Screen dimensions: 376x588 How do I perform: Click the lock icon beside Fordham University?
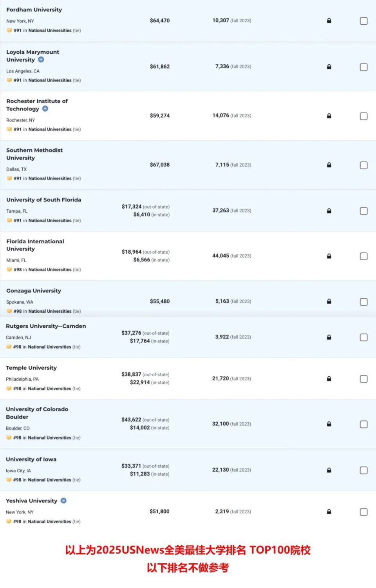coord(329,21)
